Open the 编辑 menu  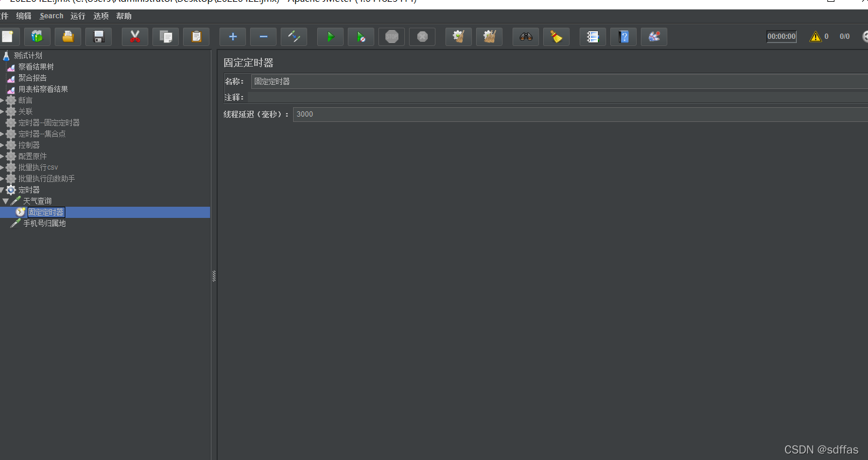pos(24,16)
